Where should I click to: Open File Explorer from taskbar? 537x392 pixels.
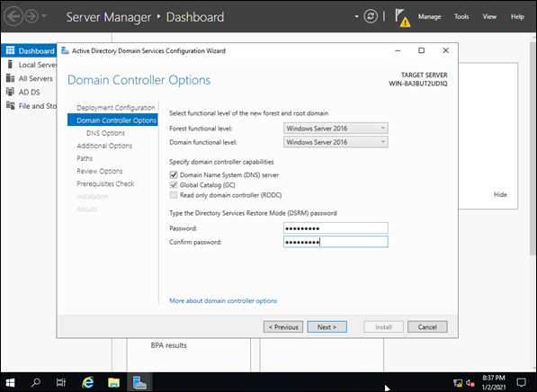tap(113, 382)
